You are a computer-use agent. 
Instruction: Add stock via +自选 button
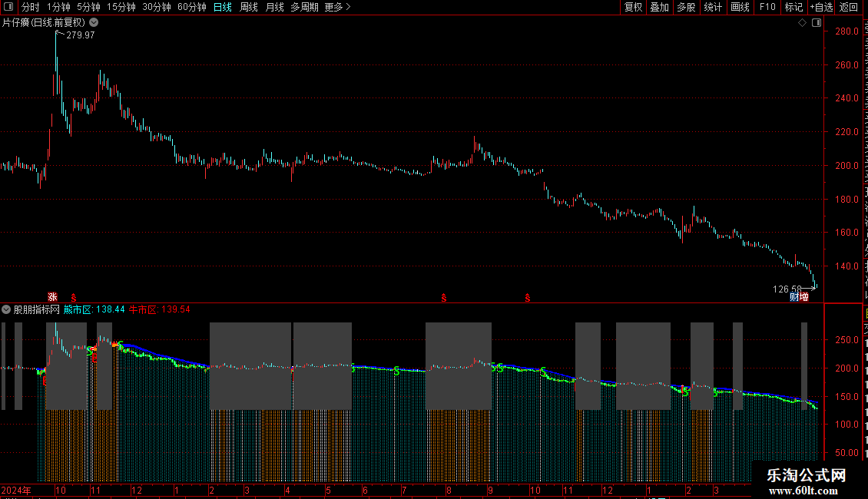coord(821,7)
